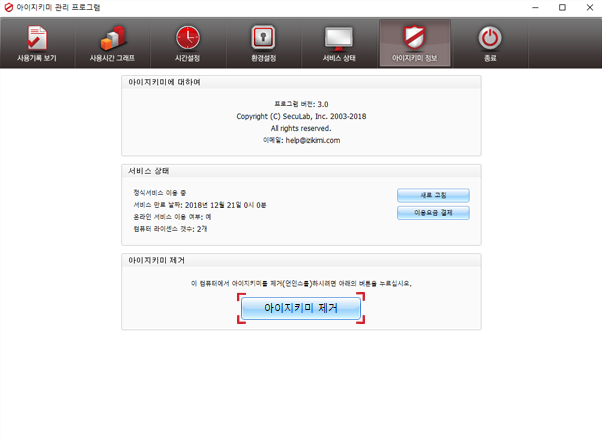Click the 온라인 서비스 이용 여부 line
The image size is (602, 437).
[x=172, y=217]
